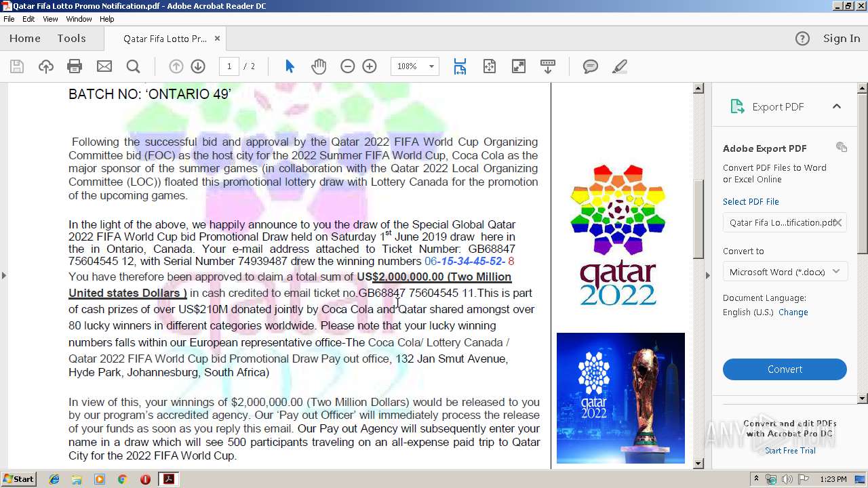Zoom in with plus icon
The width and height of the screenshot is (868, 488).
tap(370, 66)
